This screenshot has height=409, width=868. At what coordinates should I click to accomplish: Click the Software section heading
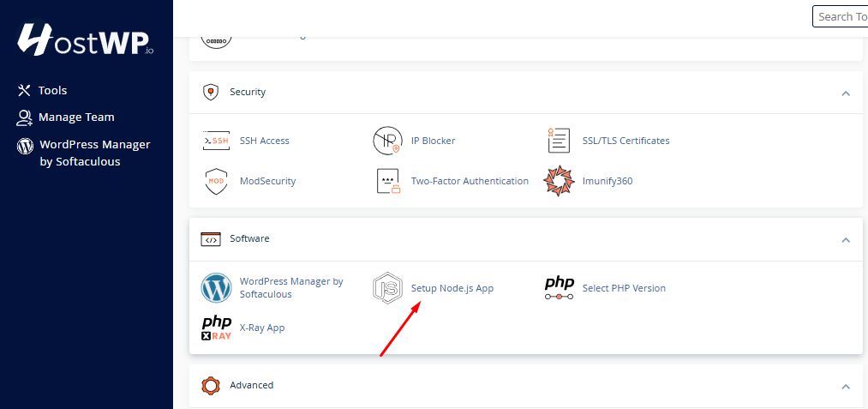[x=249, y=239]
